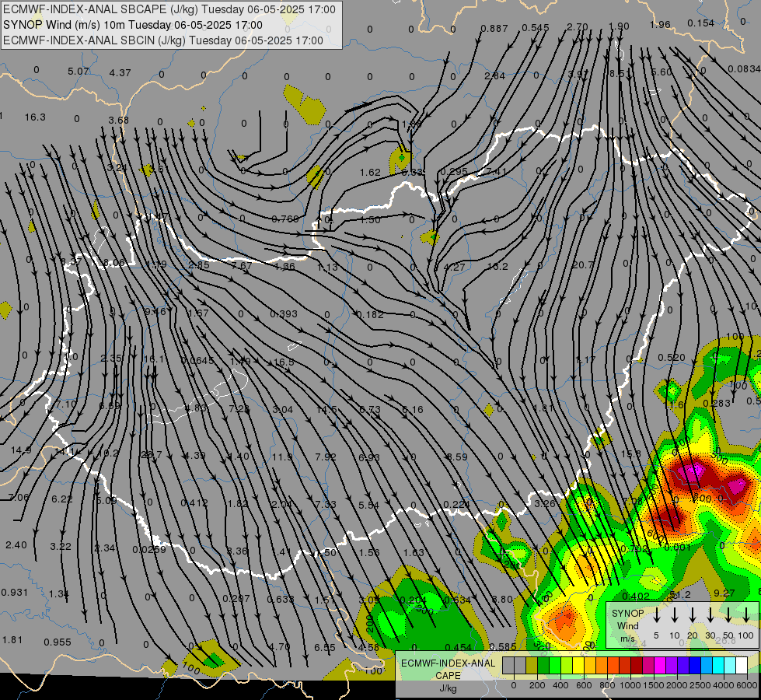Click the map value 5.07
761x700 pixels.
tap(79, 72)
